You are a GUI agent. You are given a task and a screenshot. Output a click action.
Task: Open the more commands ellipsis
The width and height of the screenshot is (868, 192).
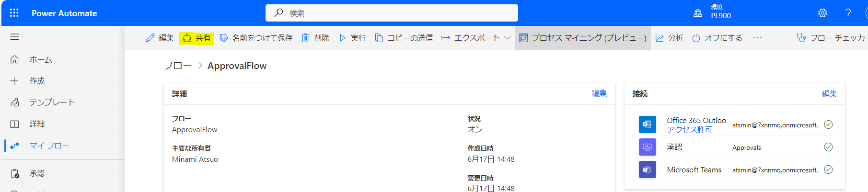(x=757, y=38)
